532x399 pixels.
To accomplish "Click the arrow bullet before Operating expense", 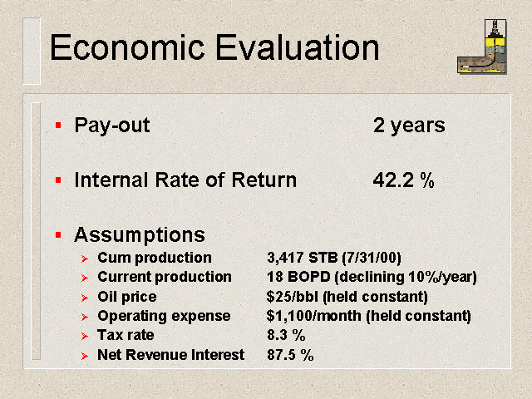I will point(85,317).
